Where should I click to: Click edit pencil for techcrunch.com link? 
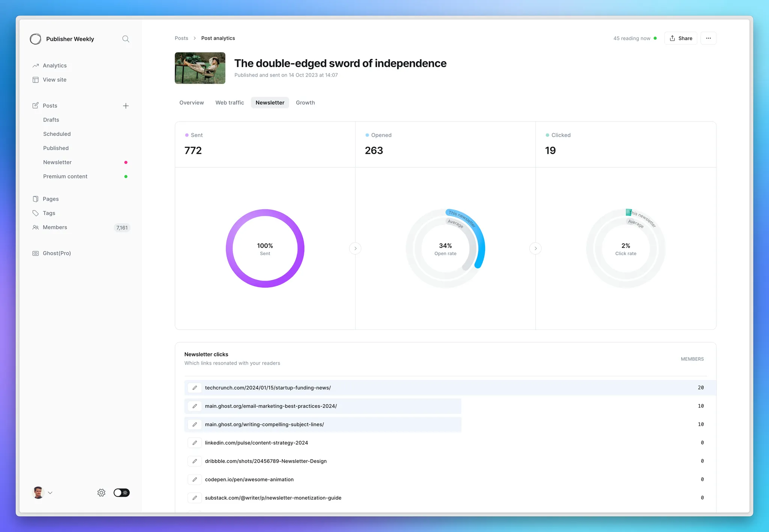click(x=195, y=388)
